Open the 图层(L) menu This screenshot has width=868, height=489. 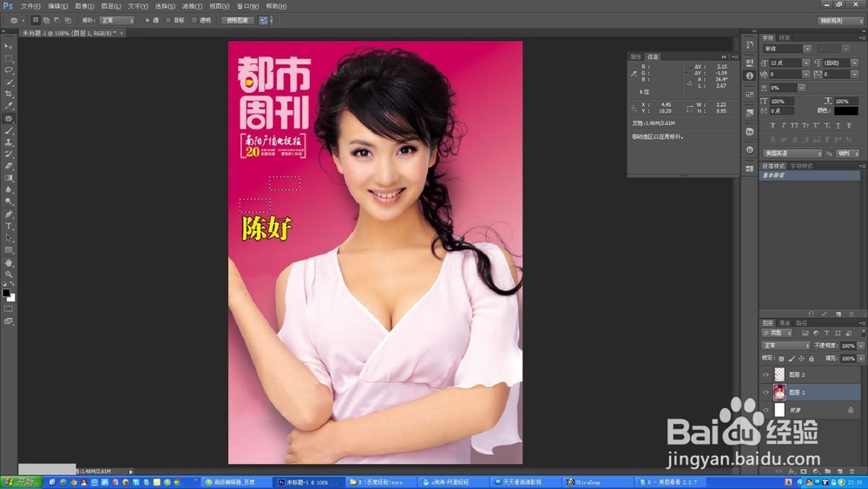coord(111,6)
